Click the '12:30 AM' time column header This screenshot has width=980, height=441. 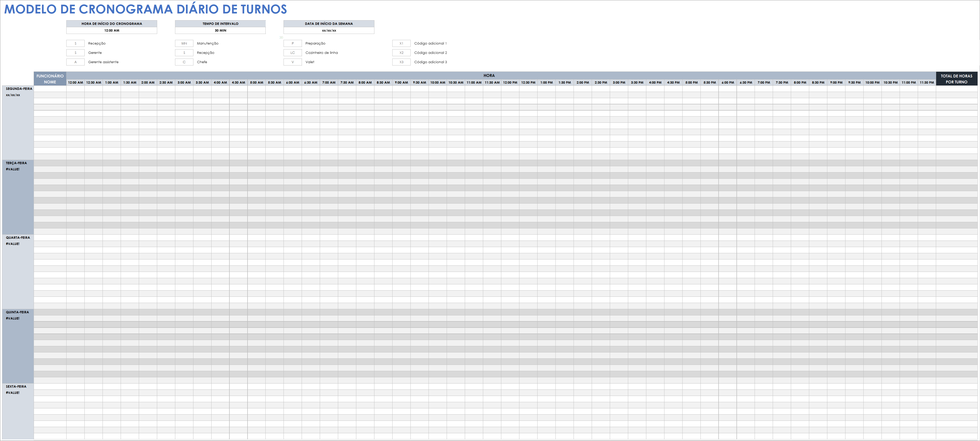coord(93,83)
